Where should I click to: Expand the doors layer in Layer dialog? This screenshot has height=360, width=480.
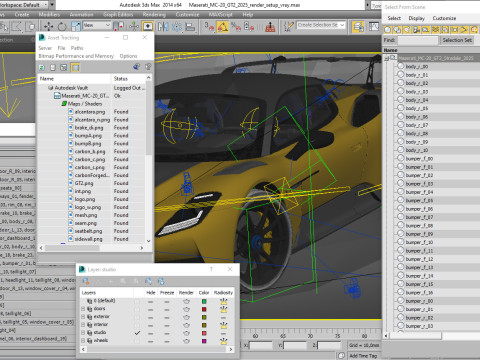point(83,309)
